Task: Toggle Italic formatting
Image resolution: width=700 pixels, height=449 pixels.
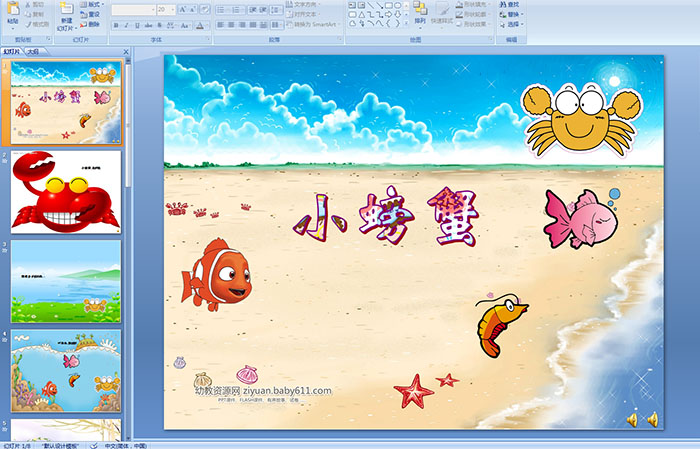Action: click(126, 25)
